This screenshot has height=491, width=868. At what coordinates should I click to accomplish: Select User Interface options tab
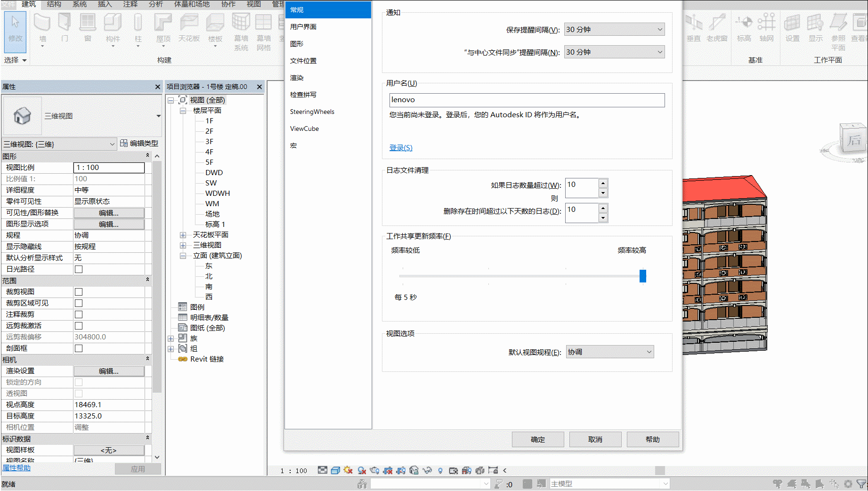(328, 27)
